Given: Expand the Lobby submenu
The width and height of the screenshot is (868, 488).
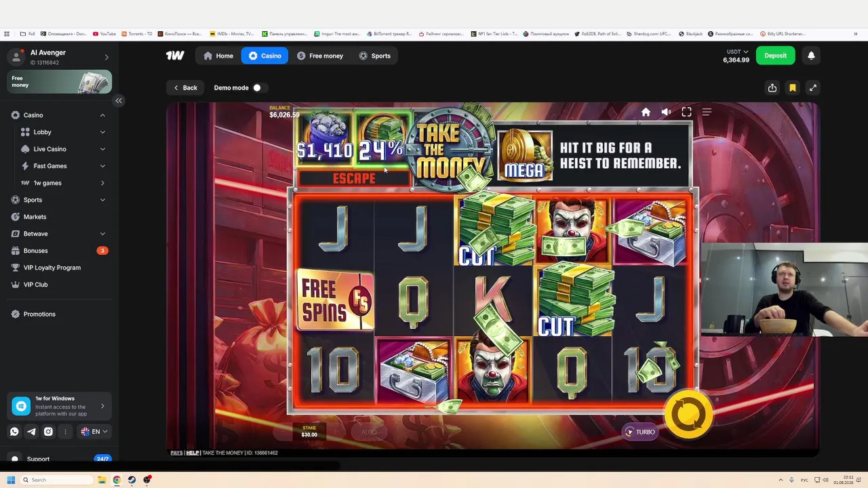Looking at the screenshot, I should point(102,132).
